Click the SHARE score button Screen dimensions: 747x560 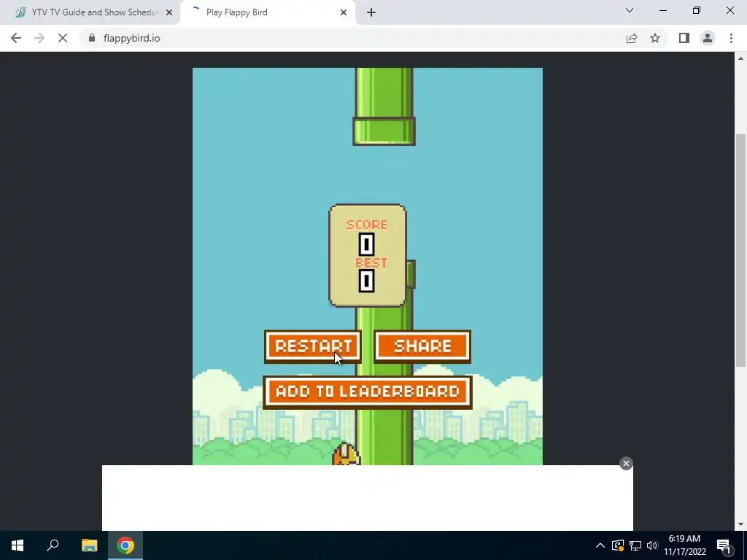[422, 346]
